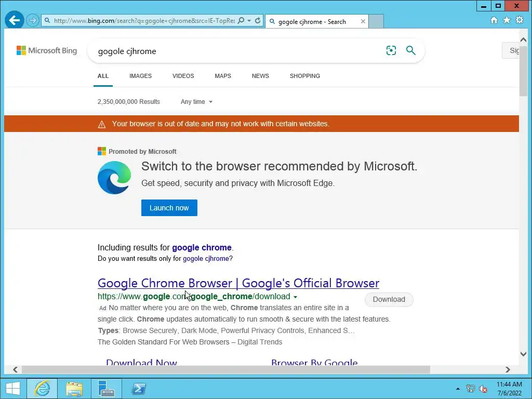This screenshot has width=532, height=399.
Task: Select the ALL results tab
Action: 103,76
